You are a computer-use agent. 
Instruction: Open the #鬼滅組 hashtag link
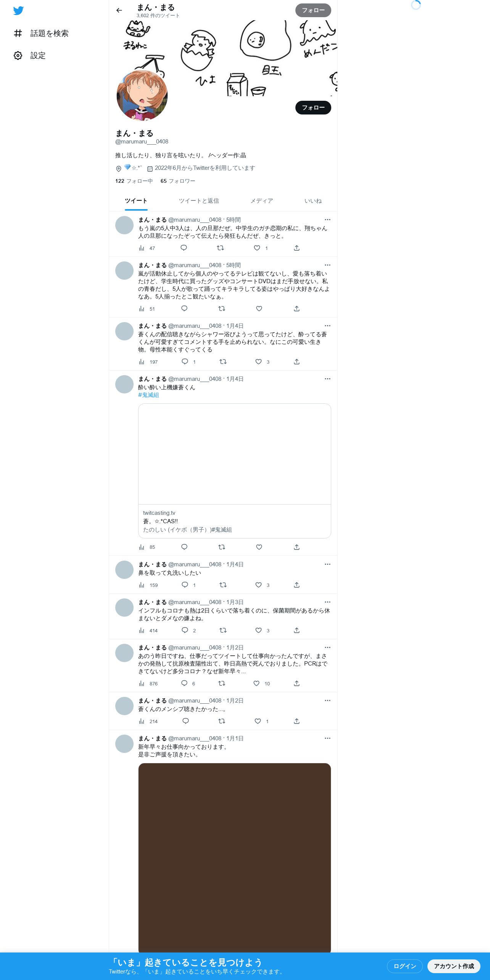[x=148, y=395]
